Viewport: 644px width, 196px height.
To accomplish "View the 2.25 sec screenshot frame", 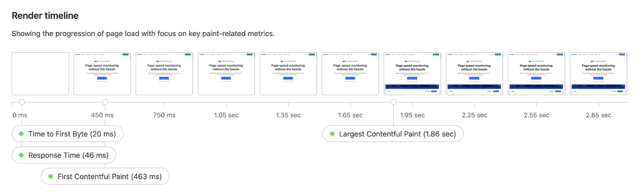I will click(474, 74).
